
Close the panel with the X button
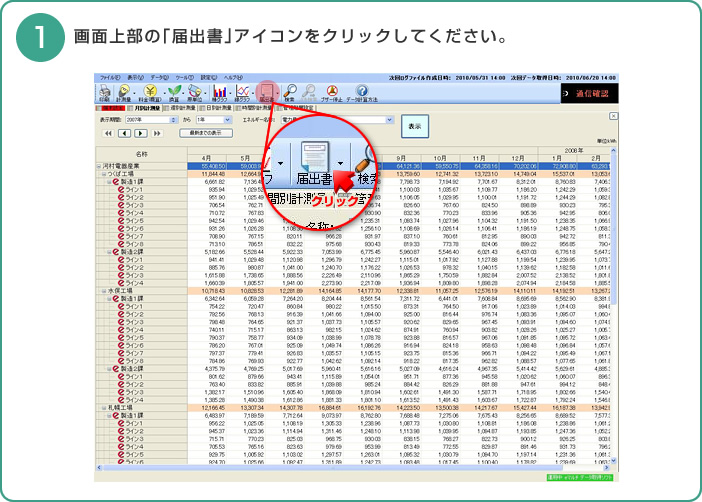[613, 116]
